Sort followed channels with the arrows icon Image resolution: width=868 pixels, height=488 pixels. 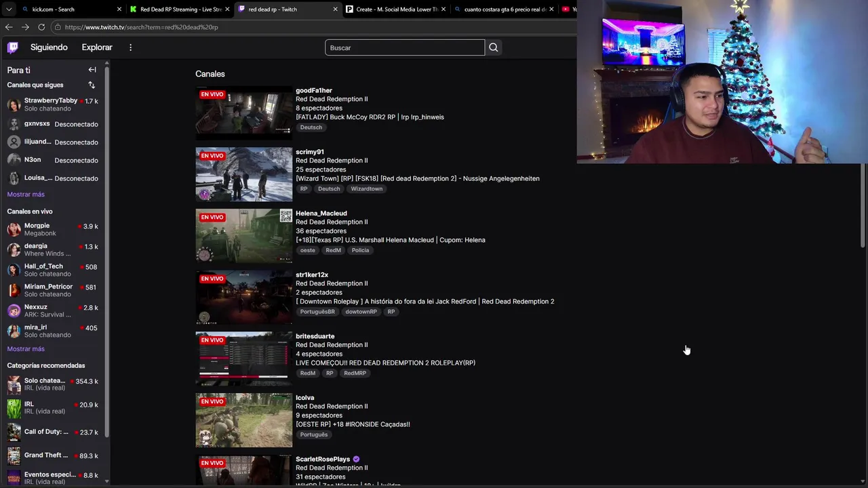click(x=92, y=85)
